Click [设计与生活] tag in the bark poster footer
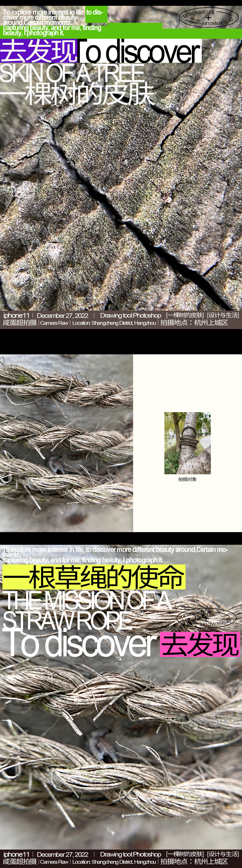 coord(223,315)
